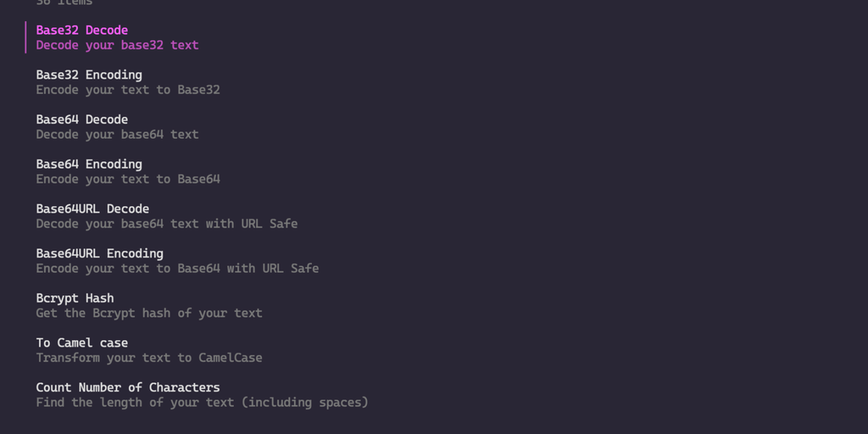
Task: Select the highlighted Base32 Decode title
Action: click(82, 31)
